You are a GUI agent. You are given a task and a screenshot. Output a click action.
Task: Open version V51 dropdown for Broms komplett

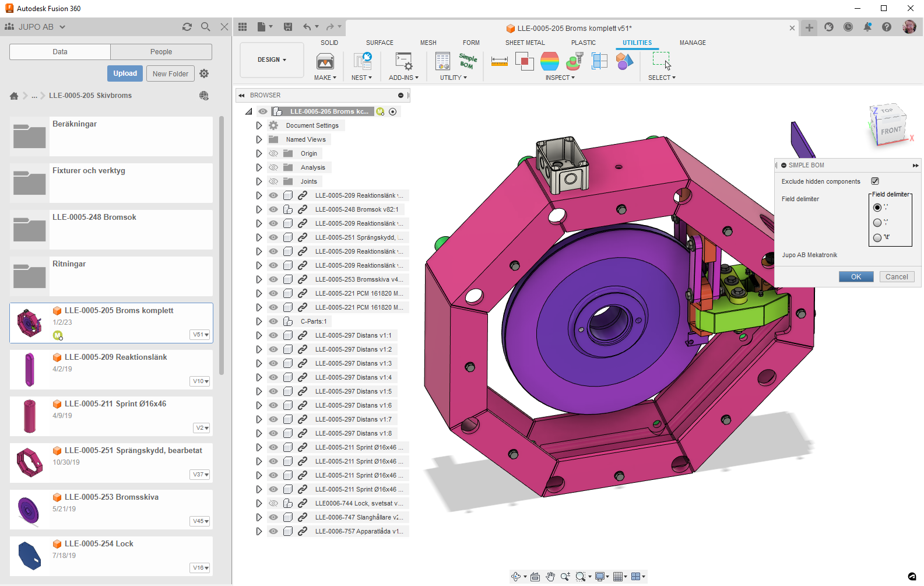tap(201, 335)
